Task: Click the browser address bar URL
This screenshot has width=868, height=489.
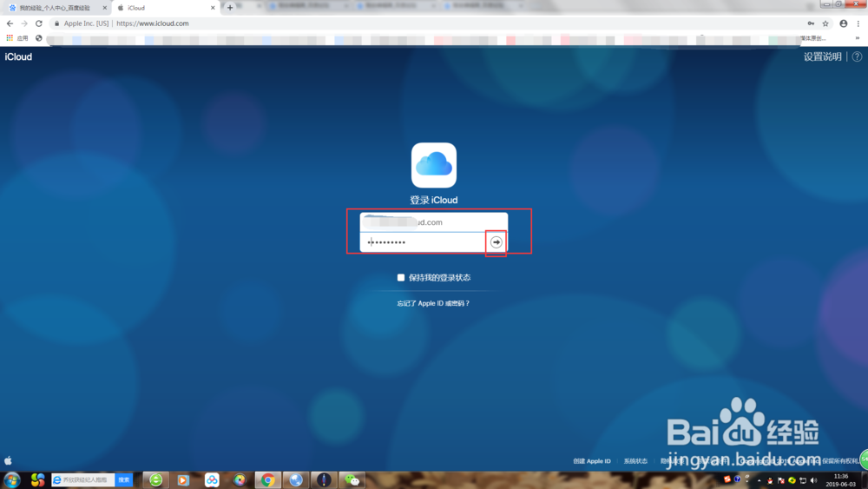Action: (x=152, y=23)
